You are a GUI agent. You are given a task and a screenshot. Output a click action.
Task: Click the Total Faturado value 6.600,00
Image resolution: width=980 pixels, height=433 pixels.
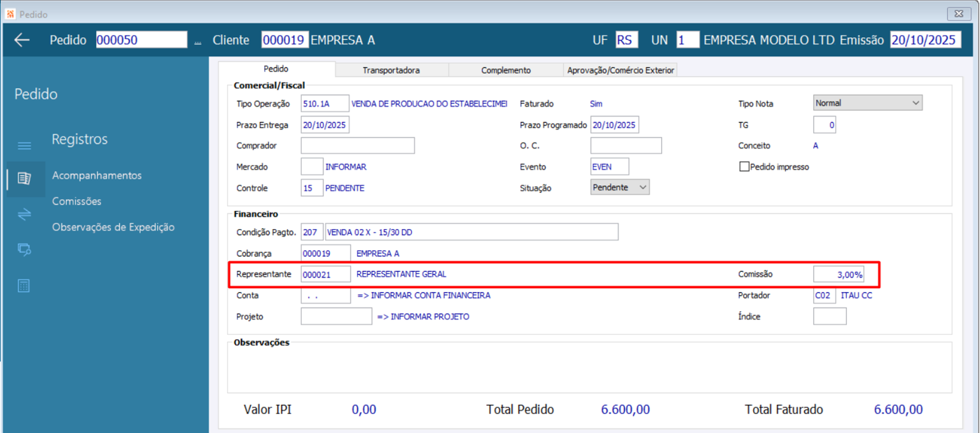(898, 410)
